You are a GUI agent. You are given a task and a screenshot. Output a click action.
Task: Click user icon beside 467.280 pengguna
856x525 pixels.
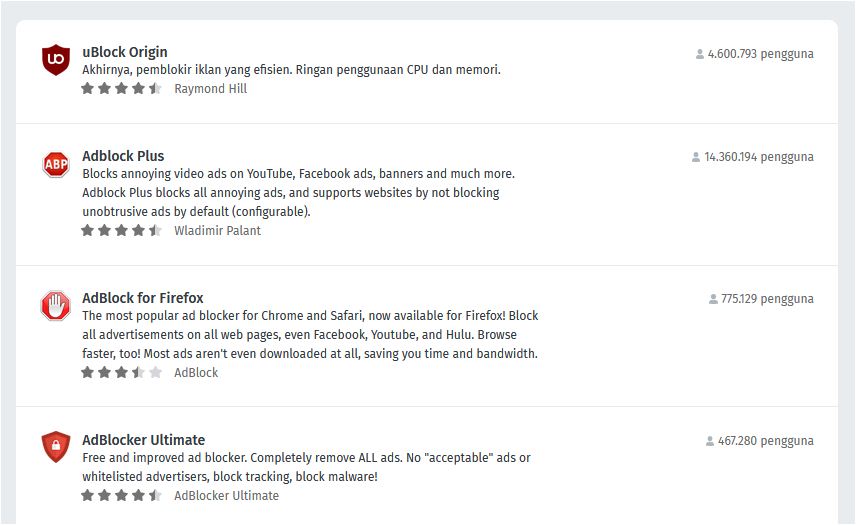click(x=710, y=441)
